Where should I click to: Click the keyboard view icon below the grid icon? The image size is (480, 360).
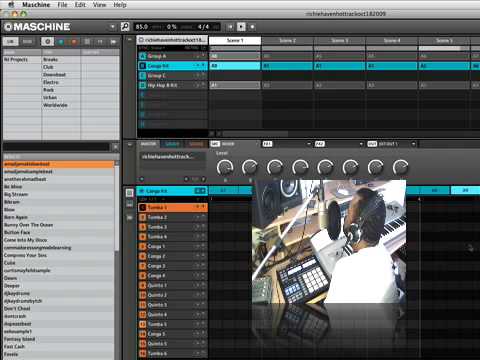(130, 205)
